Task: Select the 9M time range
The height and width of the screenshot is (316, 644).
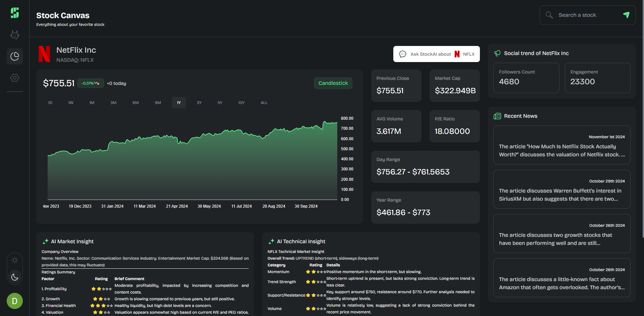Action: coord(158,103)
